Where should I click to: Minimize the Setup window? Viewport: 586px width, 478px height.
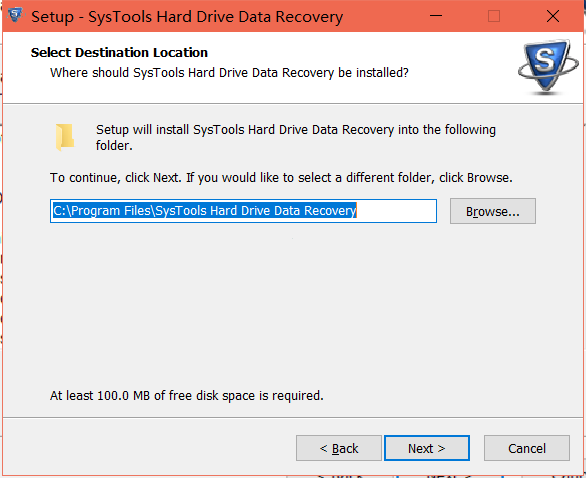tap(436, 16)
